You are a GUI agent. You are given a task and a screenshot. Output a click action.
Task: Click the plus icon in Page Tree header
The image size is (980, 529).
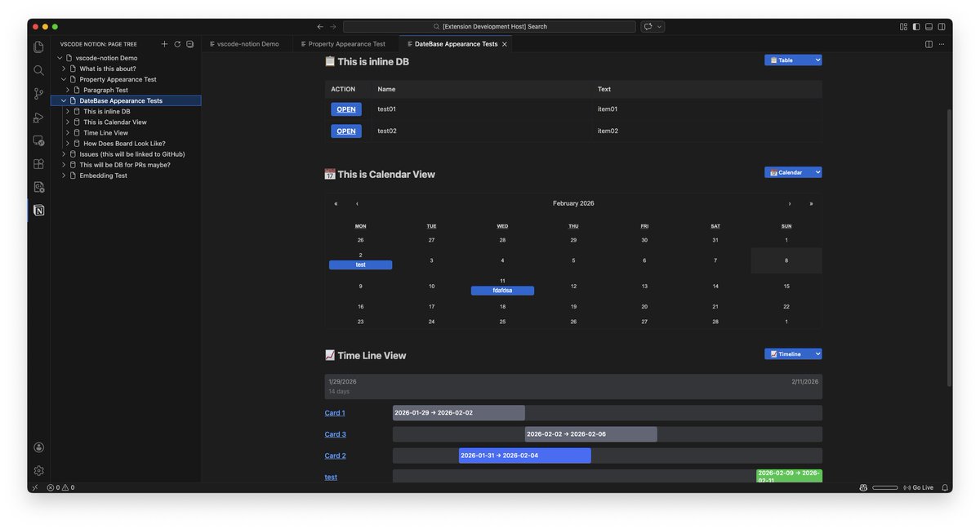[164, 44]
